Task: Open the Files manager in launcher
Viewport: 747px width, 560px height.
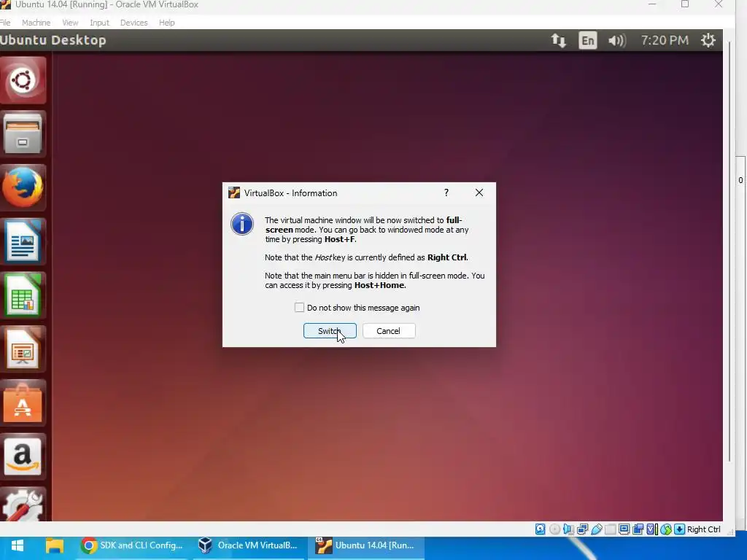Action: pos(23,134)
